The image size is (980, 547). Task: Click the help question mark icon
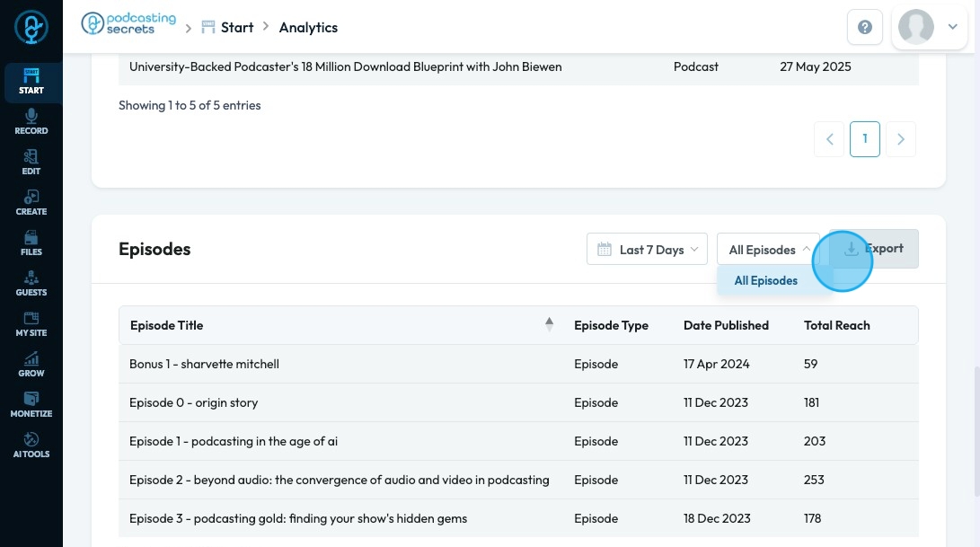[x=865, y=28]
